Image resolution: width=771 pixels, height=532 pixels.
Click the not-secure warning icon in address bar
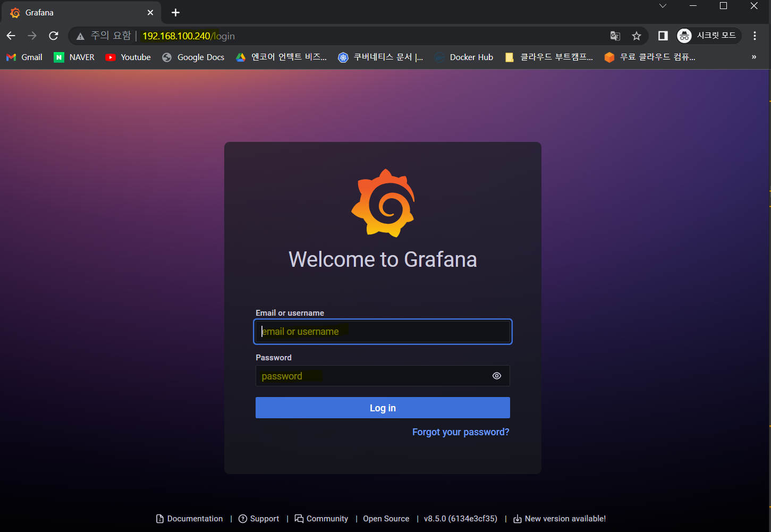[x=80, y=36]
